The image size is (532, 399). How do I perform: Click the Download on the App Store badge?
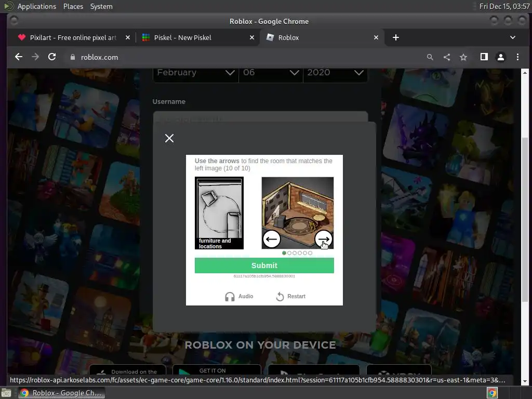point(128,370)
